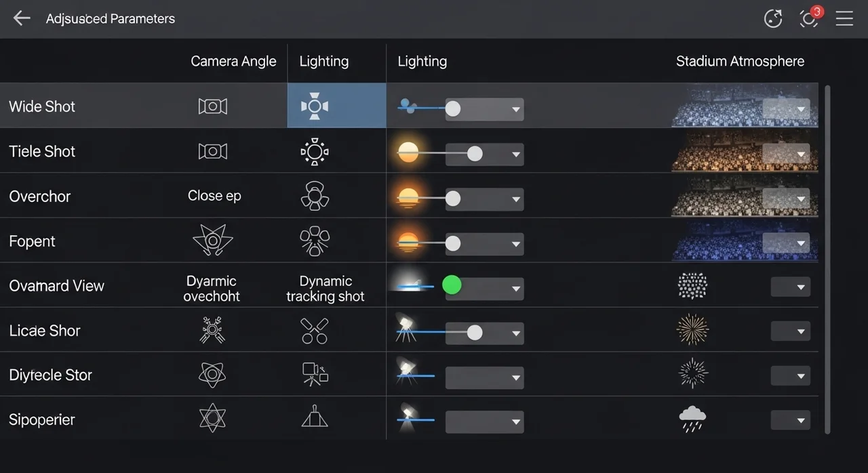Viewport: 868px width, 473px height.
Task: Click the star camera icon in Sipoperier row
Action: 212,418
